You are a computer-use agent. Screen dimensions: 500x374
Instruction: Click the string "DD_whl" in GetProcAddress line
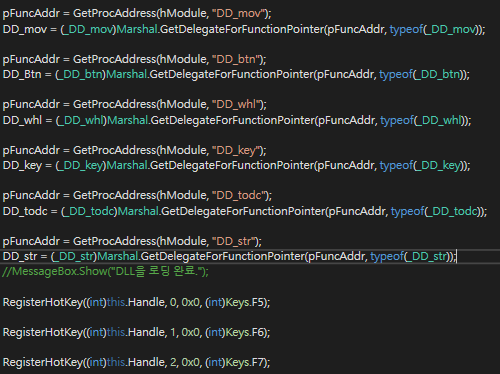click(x=236, y=104)
